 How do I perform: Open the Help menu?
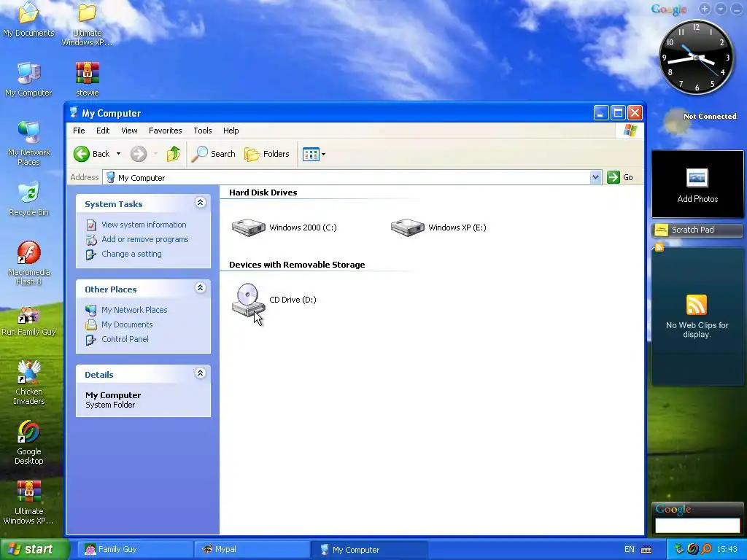pyautogui.click(x=231, y=131)
